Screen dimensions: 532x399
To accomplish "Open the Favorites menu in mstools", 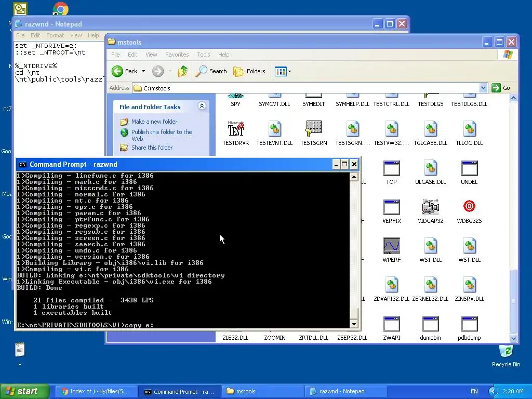I will (x=177, y=55).
